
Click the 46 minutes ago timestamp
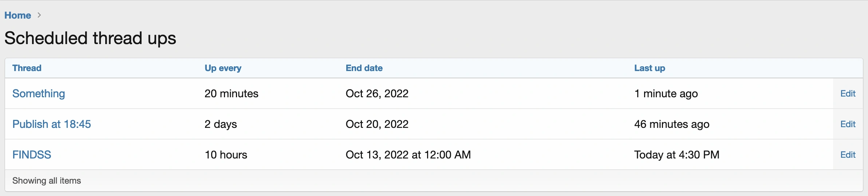(x=672, y=124)
